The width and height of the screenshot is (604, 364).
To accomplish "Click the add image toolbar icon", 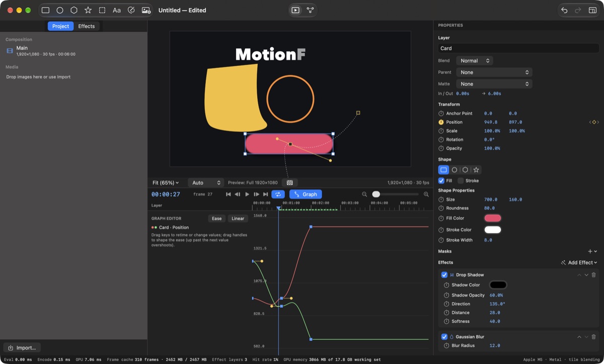I will (x=146, y=10).
